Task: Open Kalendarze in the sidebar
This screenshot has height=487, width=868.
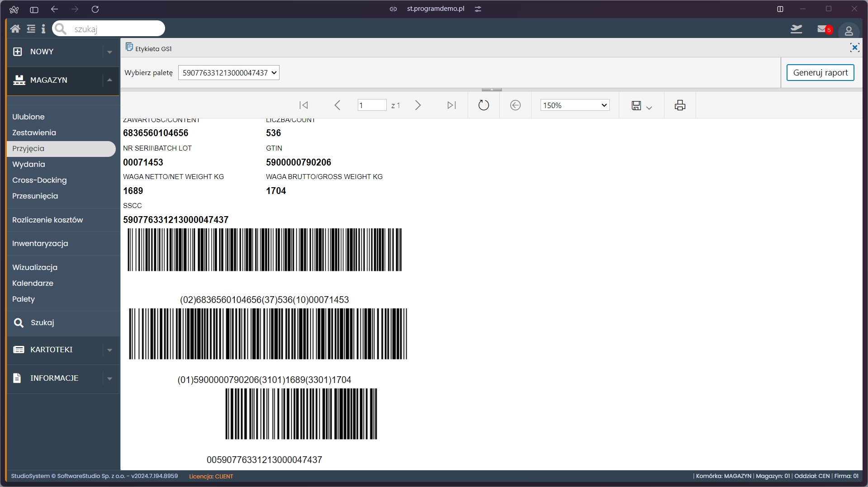Action: [x=33, y=283]
